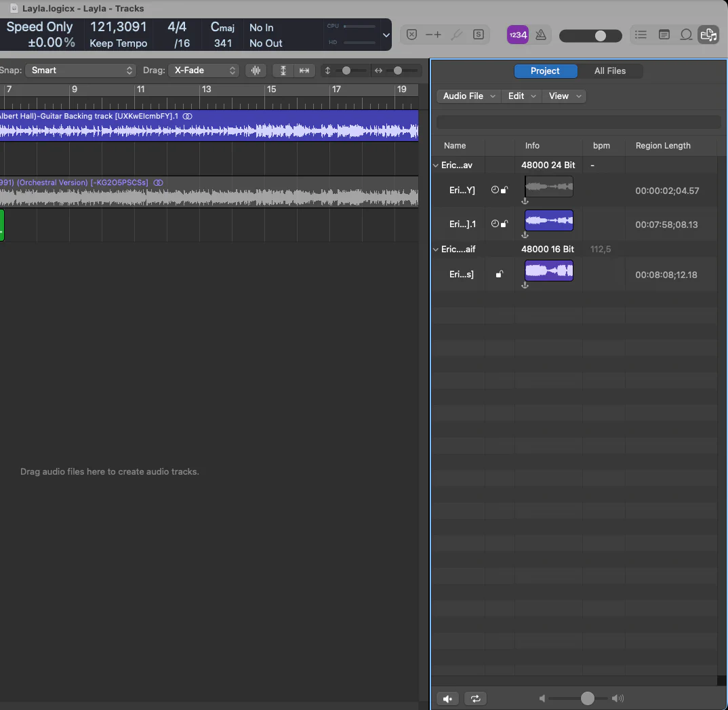Click the Name column header
Viewport: 728px width, 710px height.
coord(455,146)
